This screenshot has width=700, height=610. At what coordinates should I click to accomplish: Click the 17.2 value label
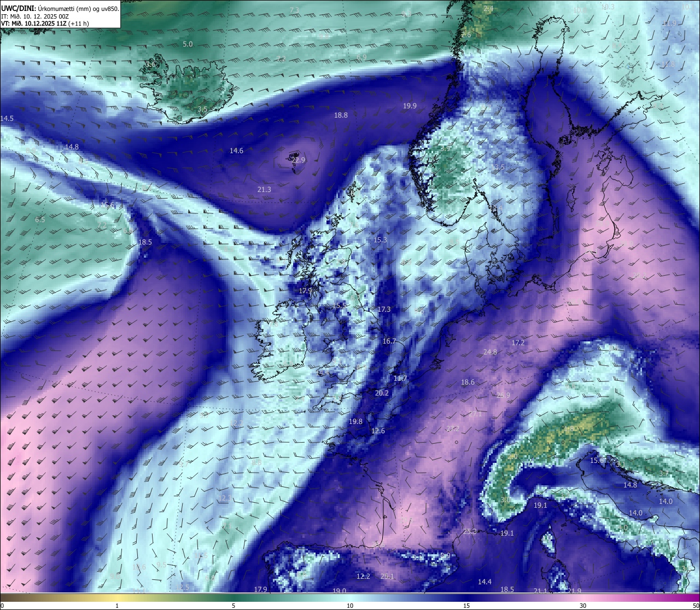tap(518, 343)
